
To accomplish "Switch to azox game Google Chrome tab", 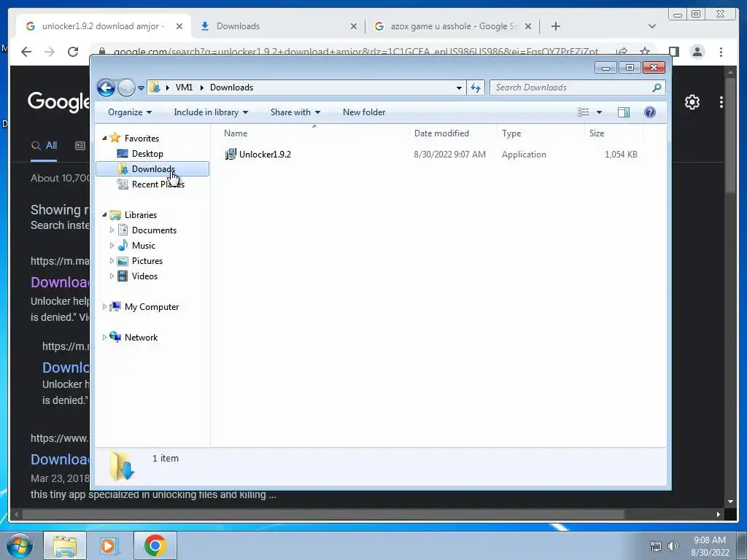I will pos(452,26).
